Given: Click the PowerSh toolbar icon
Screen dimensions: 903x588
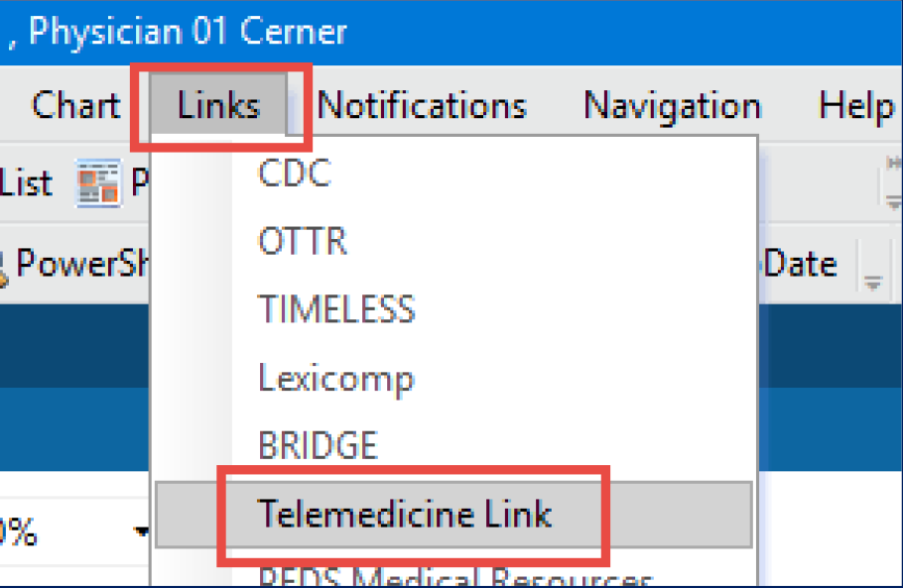Looking at the screenshot, I should 6,264.
